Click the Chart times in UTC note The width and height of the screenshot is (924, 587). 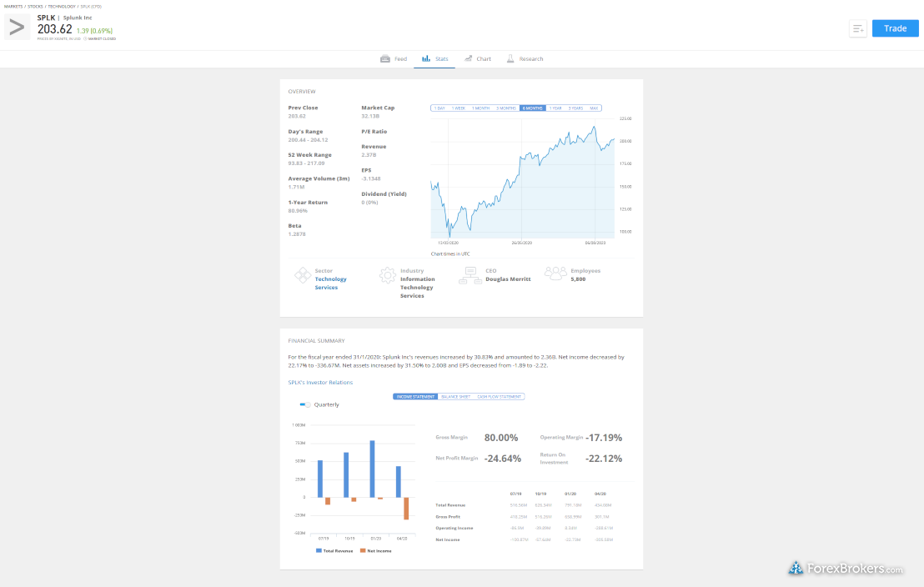[x=450, y=254]
